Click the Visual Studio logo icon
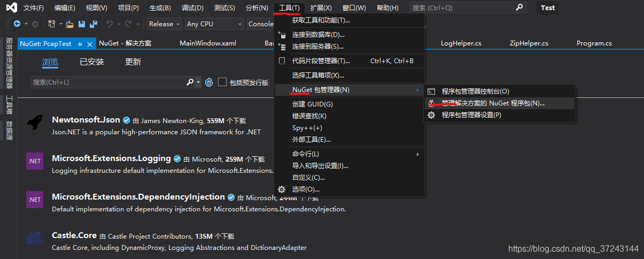Image resolution: width=644 pixels, height=259 pixels. point(11,8)
